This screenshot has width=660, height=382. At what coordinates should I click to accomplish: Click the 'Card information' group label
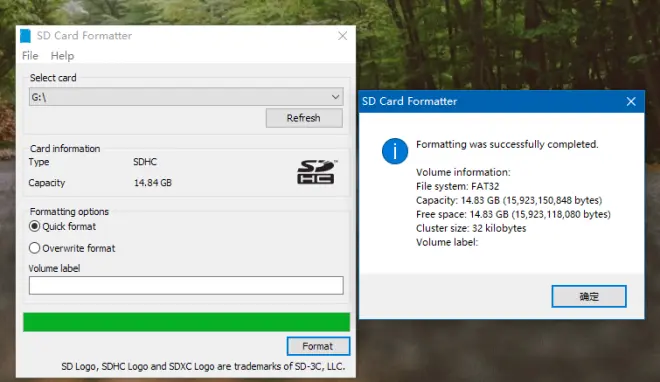tap(65, 149)
